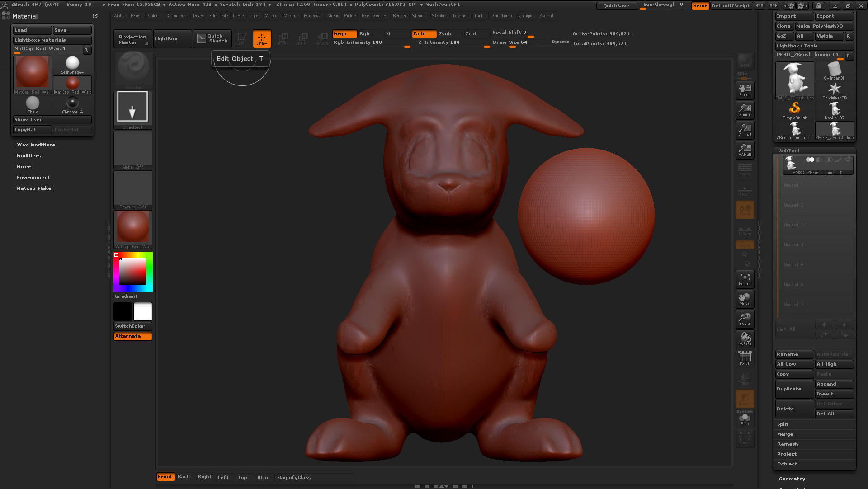Toggle the Alternate color button
The width and height of the screenshot is (868, 489).
132,336
